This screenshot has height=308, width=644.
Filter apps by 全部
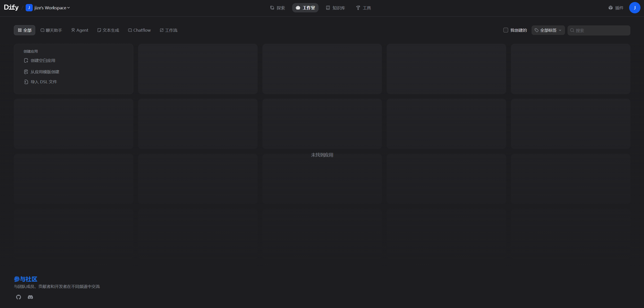[24, 30]
